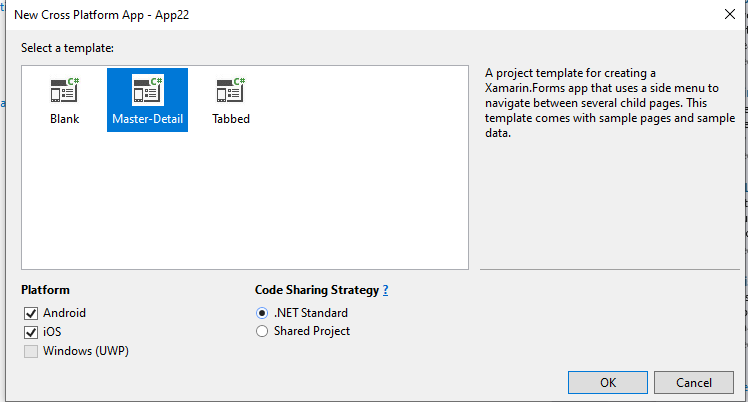Image resolution: width=748 pixels, height=402 pixels.
Task: Uncheck the iOS platform checkbox
Action: click(31, 332)
